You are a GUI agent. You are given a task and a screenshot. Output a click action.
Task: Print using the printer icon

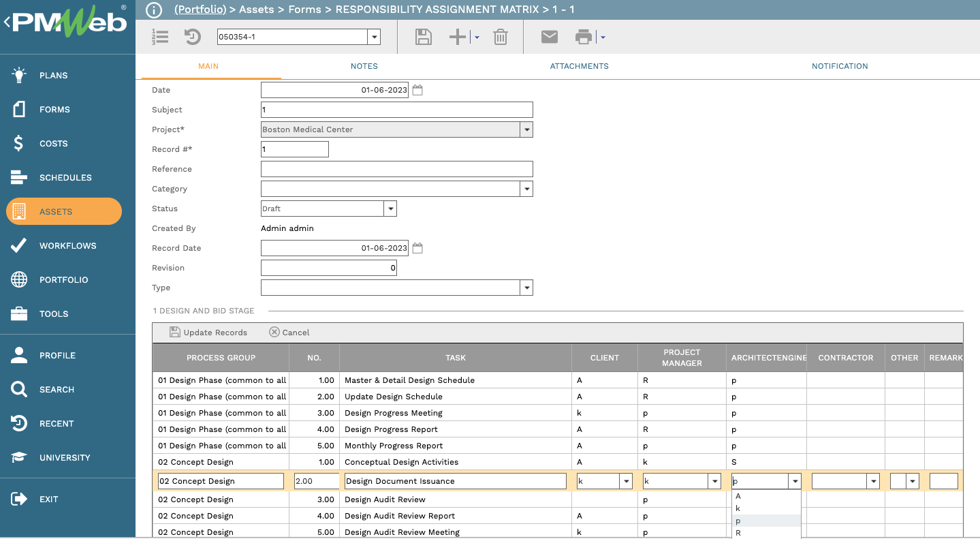click(584, 37)
